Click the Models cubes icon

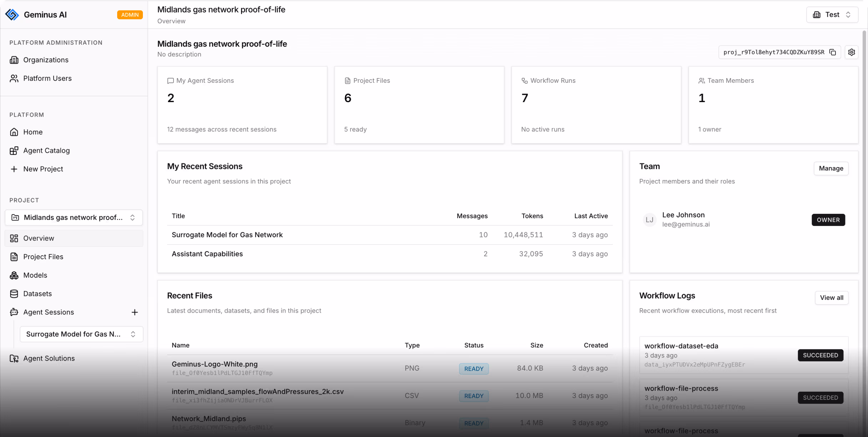point(14,275)
